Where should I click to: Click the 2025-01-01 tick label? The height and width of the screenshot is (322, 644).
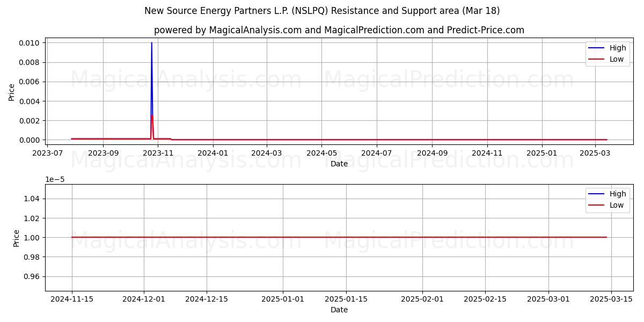click(x=283, y=299)
